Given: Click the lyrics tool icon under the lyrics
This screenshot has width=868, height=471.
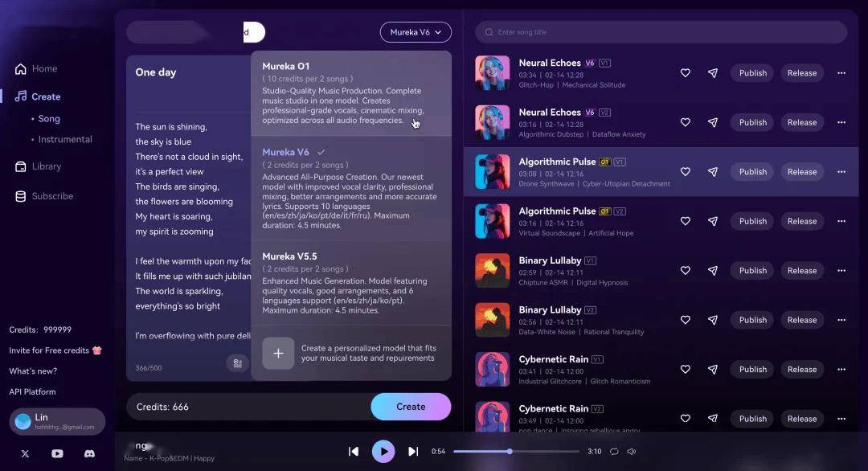Looking at the screenshot, I should click(x=237, y=363).
